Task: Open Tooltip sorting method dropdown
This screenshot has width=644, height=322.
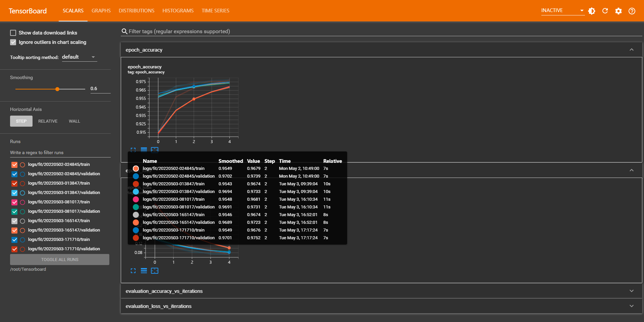Action: (x=79, y=57)
